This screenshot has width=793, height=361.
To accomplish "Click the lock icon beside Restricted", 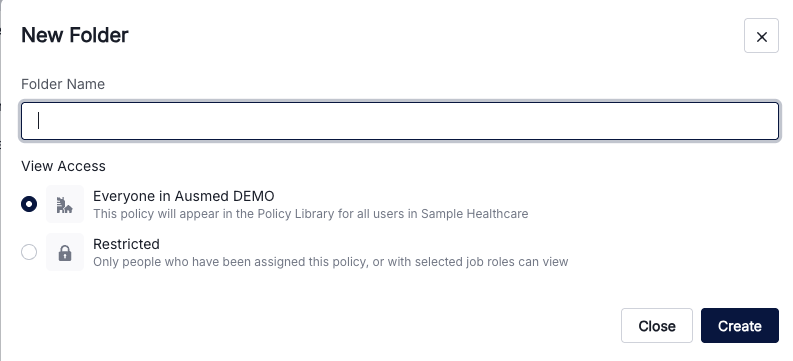I will click(x=65, y=252).
